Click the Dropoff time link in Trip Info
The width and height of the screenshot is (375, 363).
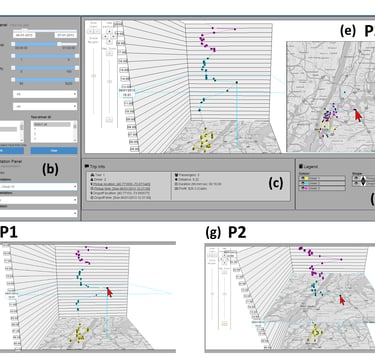point(122,198)
